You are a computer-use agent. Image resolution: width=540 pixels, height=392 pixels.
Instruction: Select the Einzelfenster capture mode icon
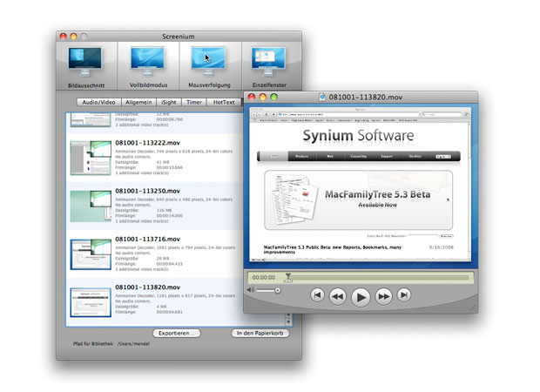coord(268,63)
